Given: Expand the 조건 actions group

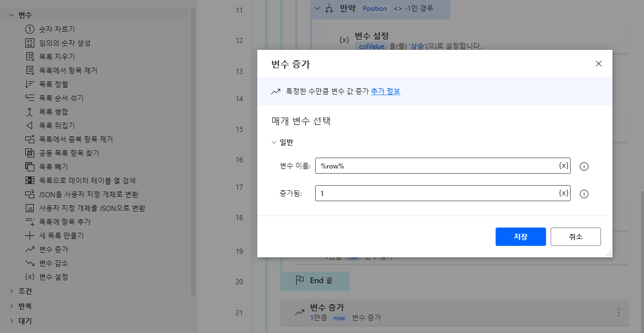Looking at the screenshot, I should point(11,291).
